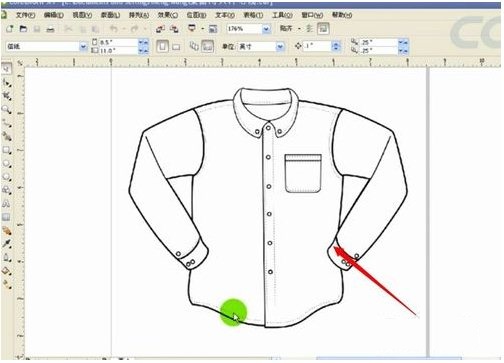Adjust the nudge offset spinner arrows

click(336, 46)
